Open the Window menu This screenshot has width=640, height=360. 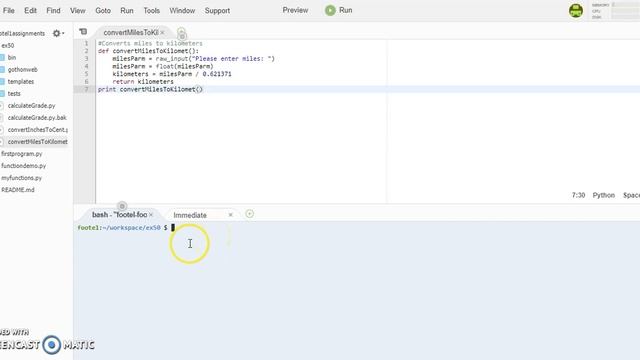[182, 11]
